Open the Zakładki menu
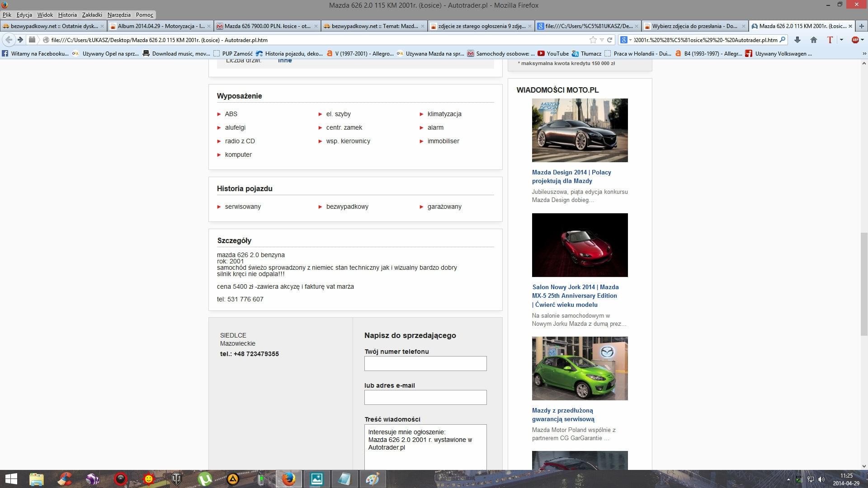868x488 pixels. pyautogui.click(x=92, y=15)
